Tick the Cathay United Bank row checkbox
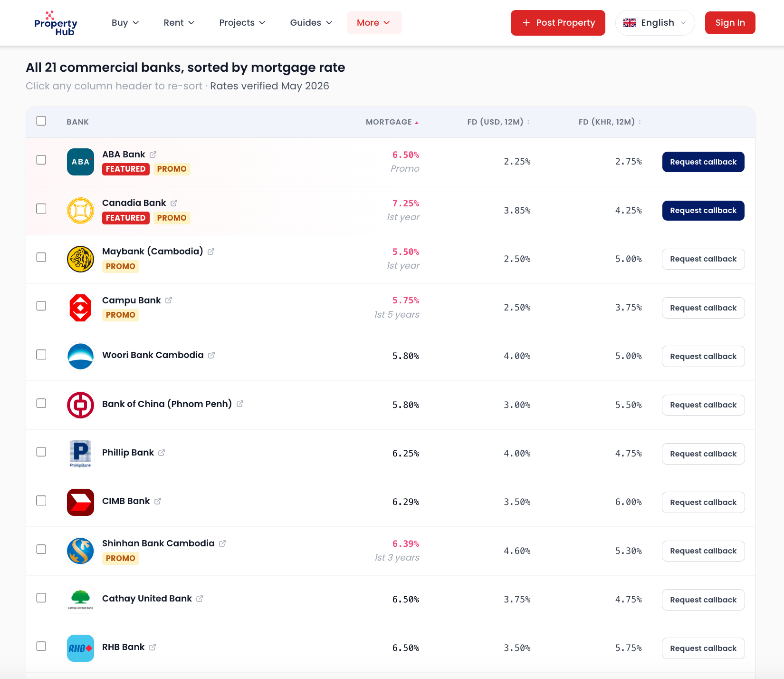Image resolution: width=784 pixels, height=679 pixels. (41, 598)
